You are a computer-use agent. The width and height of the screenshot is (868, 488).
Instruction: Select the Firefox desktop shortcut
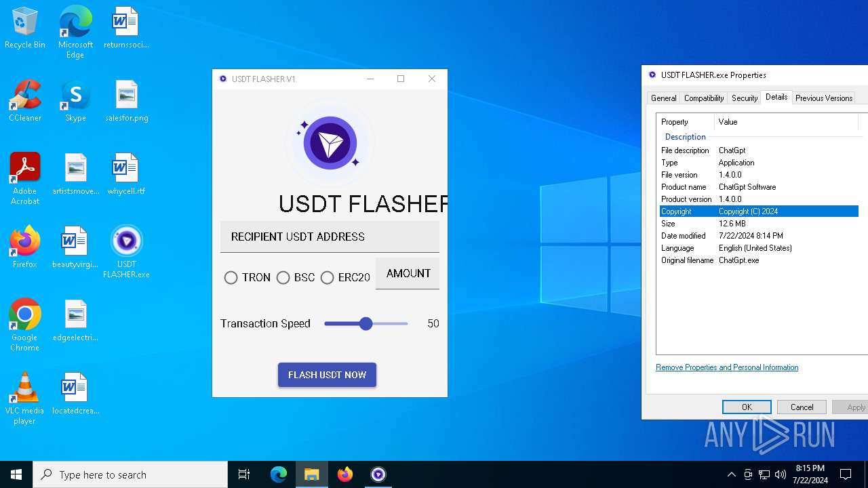coord(25,247)
